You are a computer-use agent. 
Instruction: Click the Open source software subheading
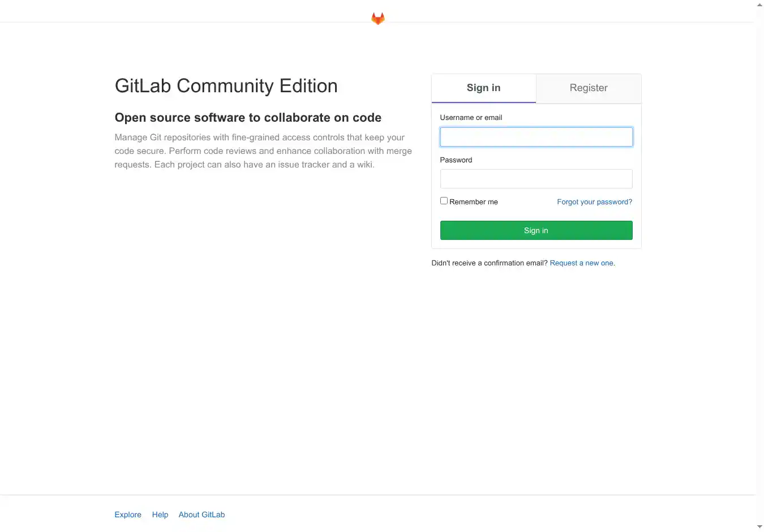[x=248, y=118]
